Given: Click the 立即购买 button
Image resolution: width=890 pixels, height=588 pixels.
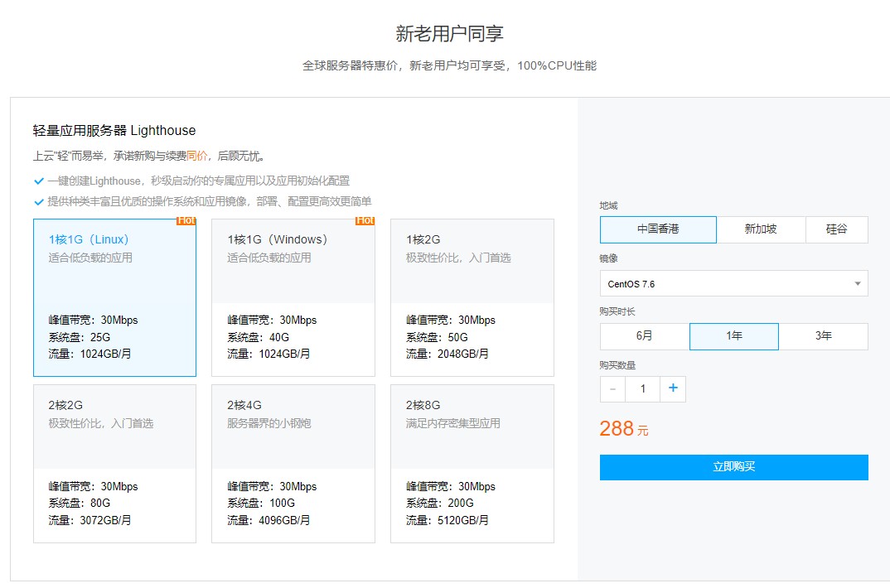Looking at the screenshot, I should (734, 467).
